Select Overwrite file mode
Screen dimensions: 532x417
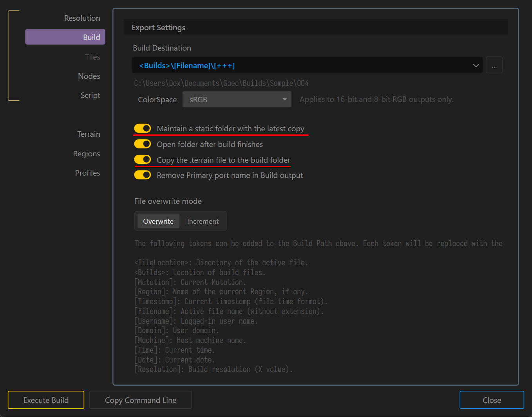point(158,221)
